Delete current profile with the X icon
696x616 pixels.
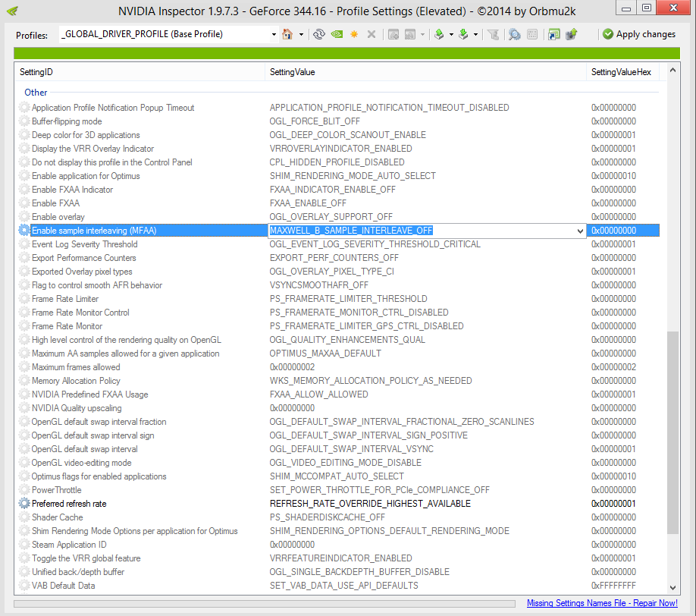(372, 34)
